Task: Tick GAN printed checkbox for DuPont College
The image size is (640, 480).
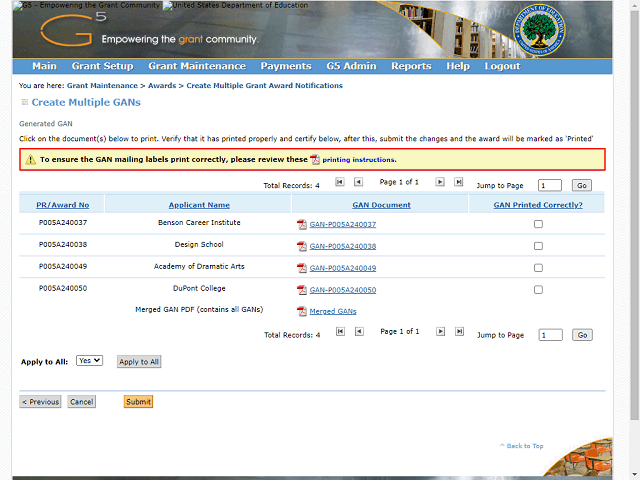Action: [x=538, y=290]
